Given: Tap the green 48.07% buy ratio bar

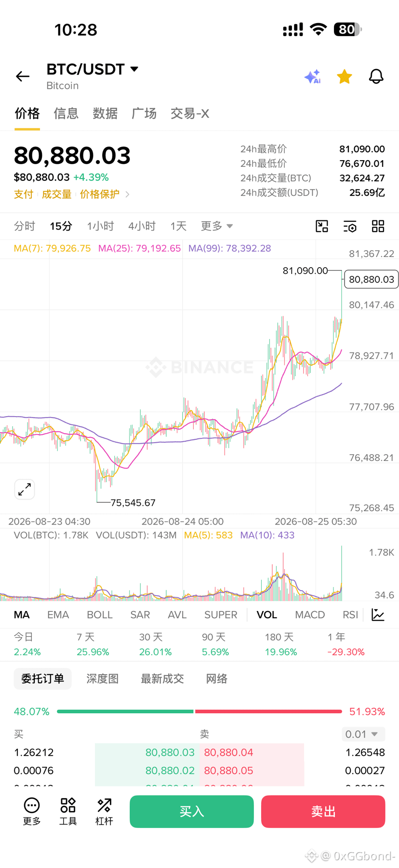Looking at the screenshot, I should click(125, 711).
